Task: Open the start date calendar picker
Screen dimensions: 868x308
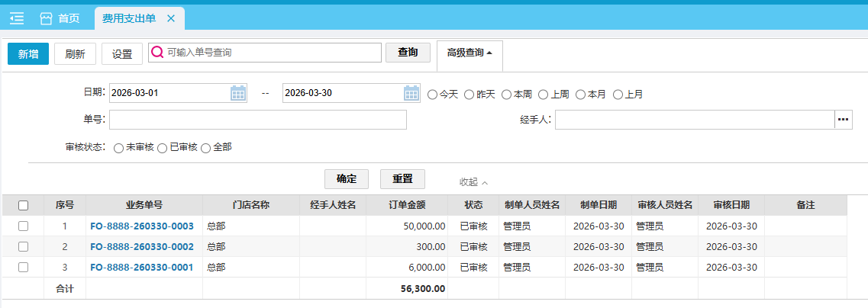Action: pyautogui.click(x=238, y=93)
